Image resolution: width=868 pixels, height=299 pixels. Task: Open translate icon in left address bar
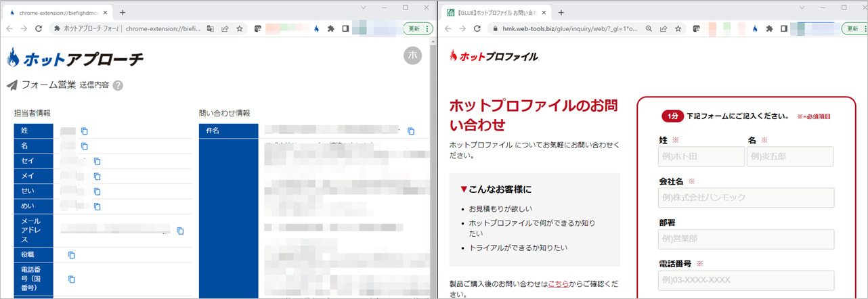[x=210, y=29]
